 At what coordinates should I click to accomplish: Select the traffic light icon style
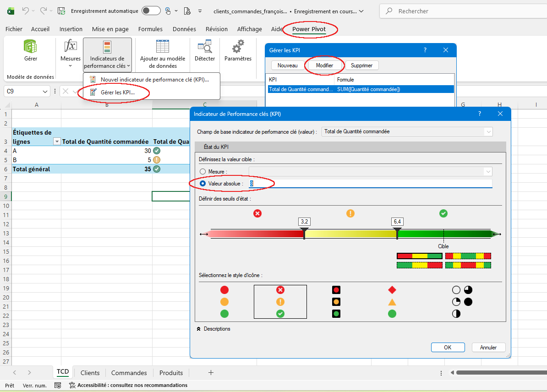336,302
